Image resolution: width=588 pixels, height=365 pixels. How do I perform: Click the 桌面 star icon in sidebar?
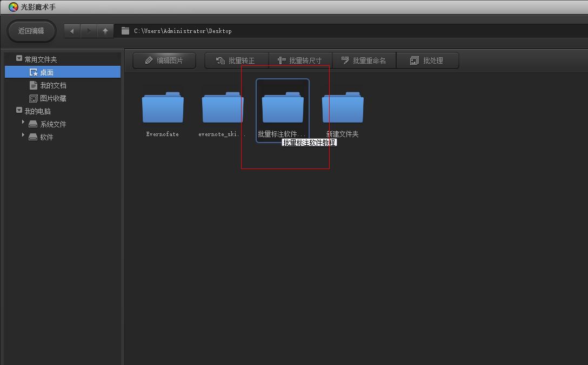34,72
